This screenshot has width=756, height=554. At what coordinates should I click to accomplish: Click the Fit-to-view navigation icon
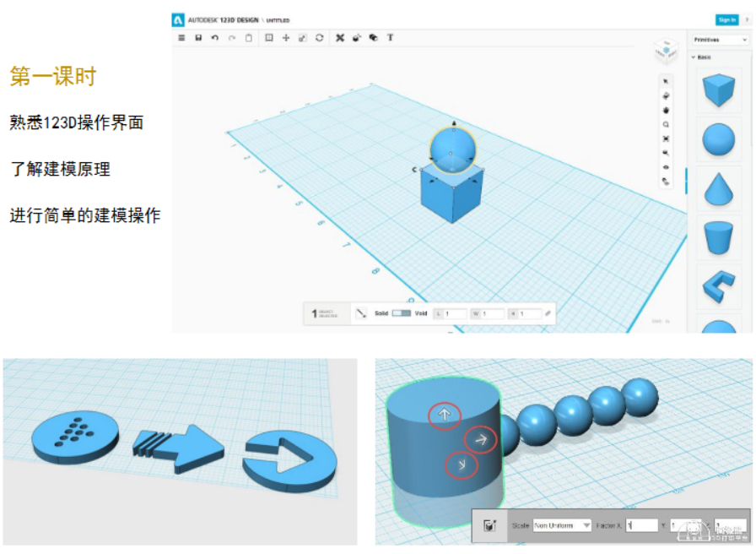(x=666, y=138)
